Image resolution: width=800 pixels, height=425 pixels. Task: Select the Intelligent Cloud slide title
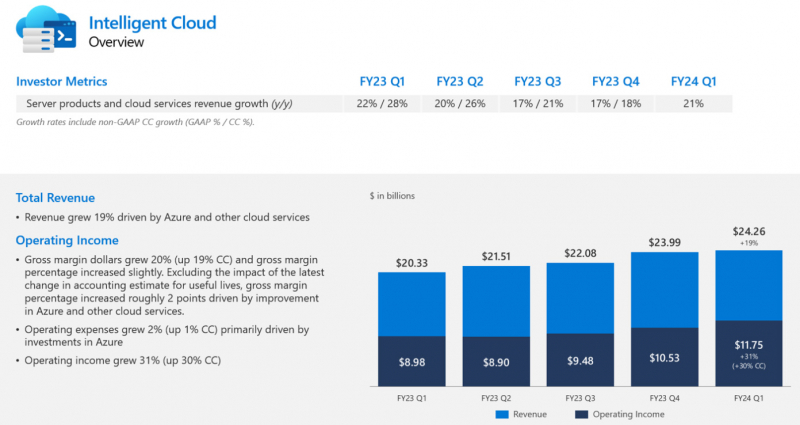152,22
